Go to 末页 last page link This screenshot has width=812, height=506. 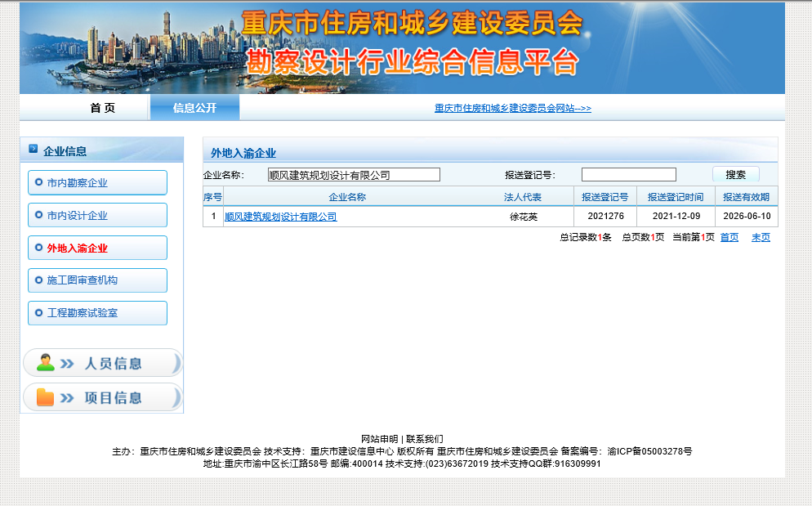click(x=761, y=237)
